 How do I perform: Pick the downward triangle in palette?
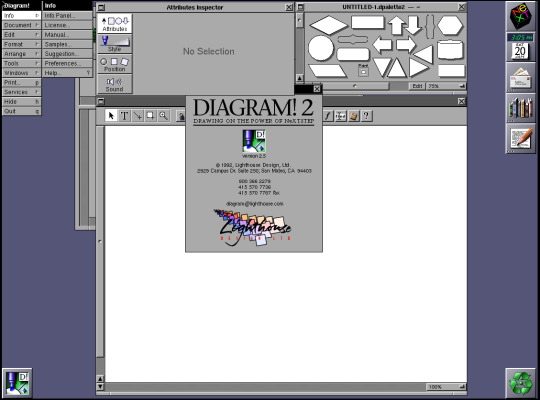pos(383,67)
